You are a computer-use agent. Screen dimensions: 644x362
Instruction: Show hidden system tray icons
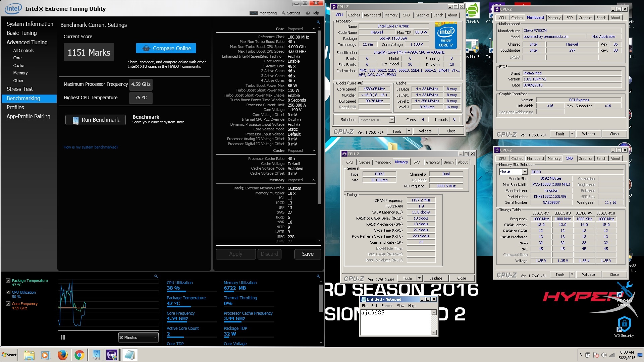(x=581, y=355)
